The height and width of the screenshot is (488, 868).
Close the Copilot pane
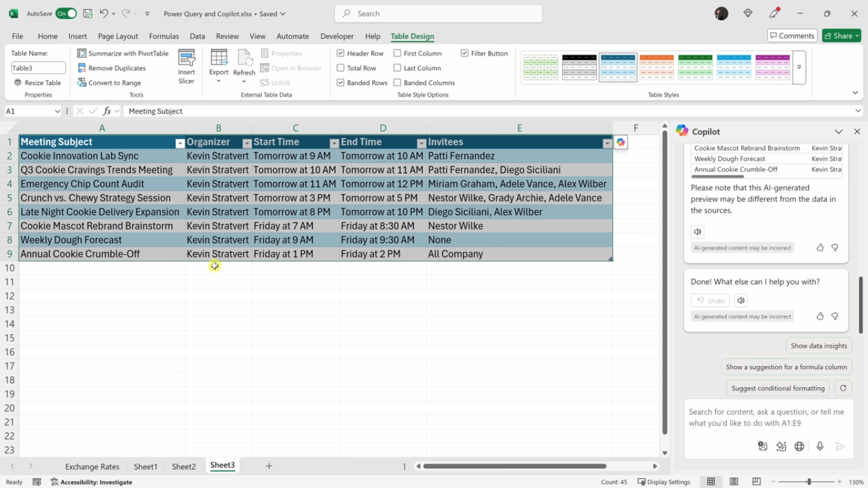tap(857, 132)
